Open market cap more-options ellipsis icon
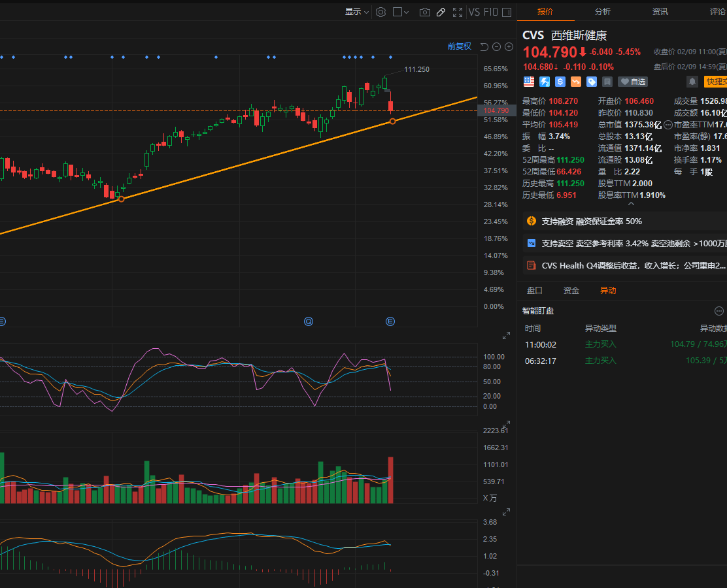The height and width of the screenshot is (588, 727). [x=668, y=125]
